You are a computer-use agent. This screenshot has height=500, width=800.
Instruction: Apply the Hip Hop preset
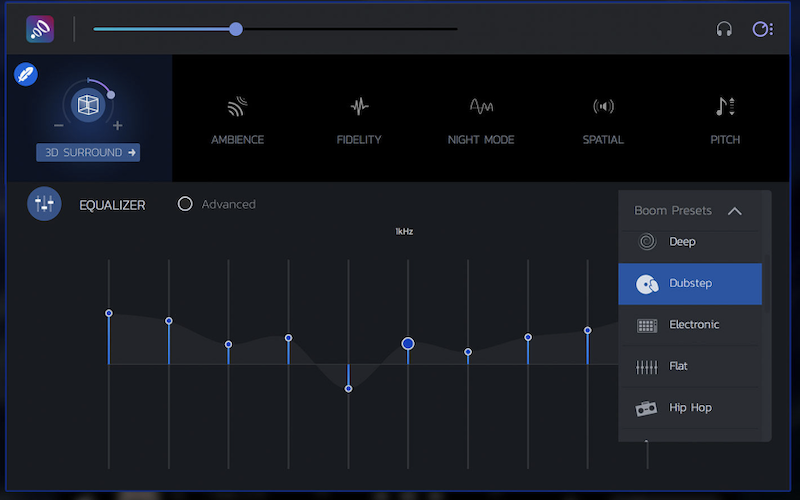tap(690, 408)
